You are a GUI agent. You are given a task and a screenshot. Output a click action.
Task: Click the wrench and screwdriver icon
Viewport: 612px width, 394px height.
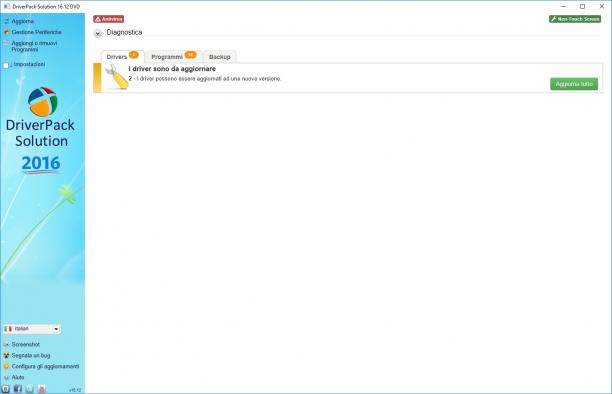[116, 77]
